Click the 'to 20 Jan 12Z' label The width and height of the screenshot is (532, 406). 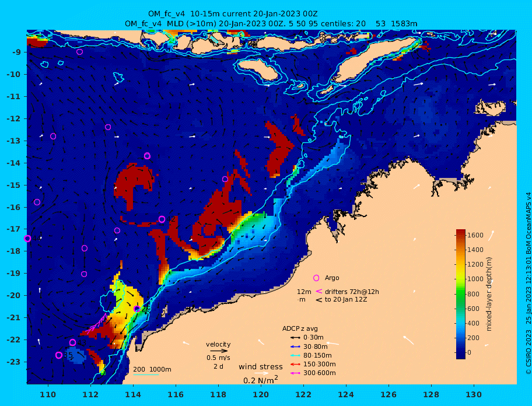pos(346,299)
